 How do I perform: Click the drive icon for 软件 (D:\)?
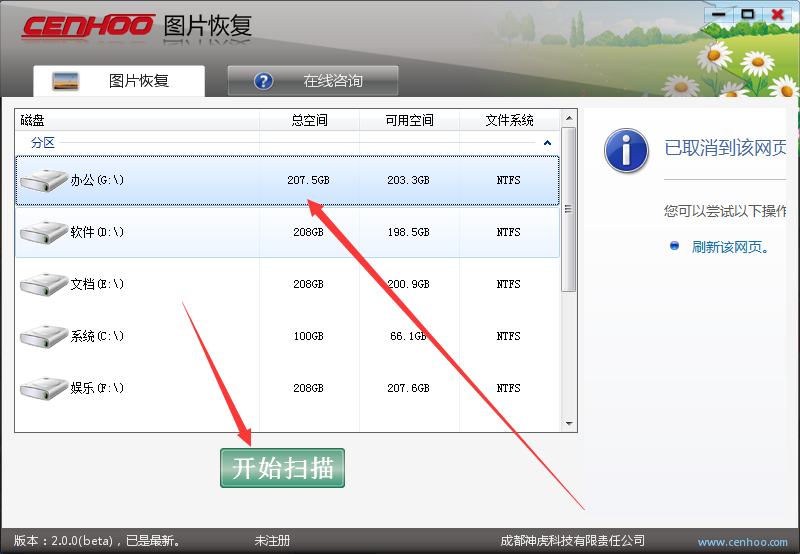coord(44,232)
